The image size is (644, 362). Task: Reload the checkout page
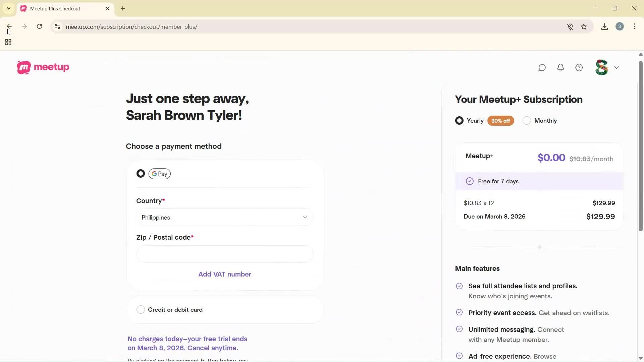pos(40,26)
